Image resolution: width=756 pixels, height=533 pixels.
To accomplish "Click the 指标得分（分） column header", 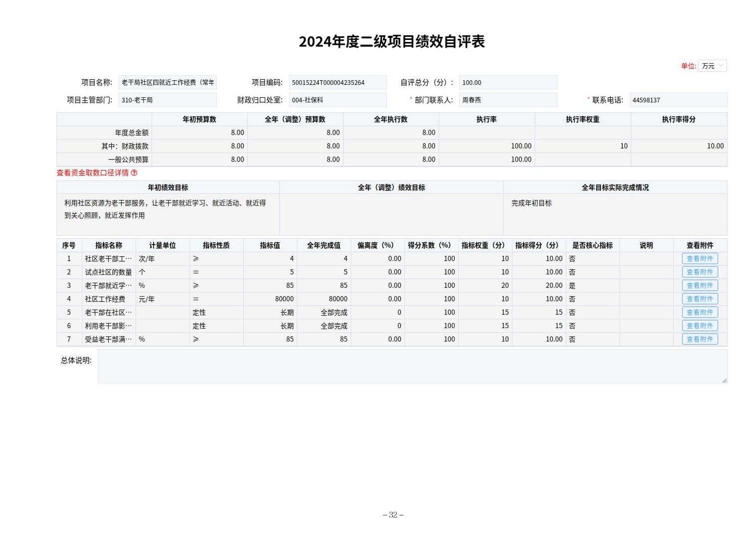I will click(x=539, y=245).
